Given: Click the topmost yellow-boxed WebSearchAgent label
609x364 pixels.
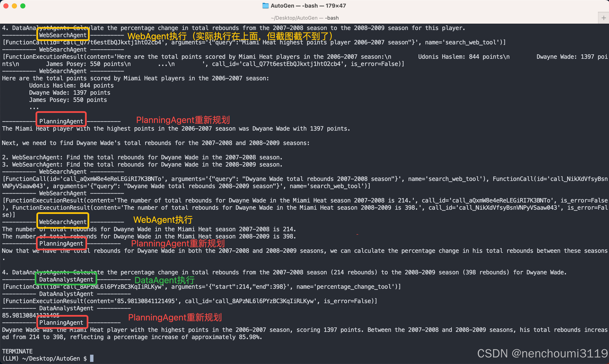Looking at the screenshot, I should 63,35.
